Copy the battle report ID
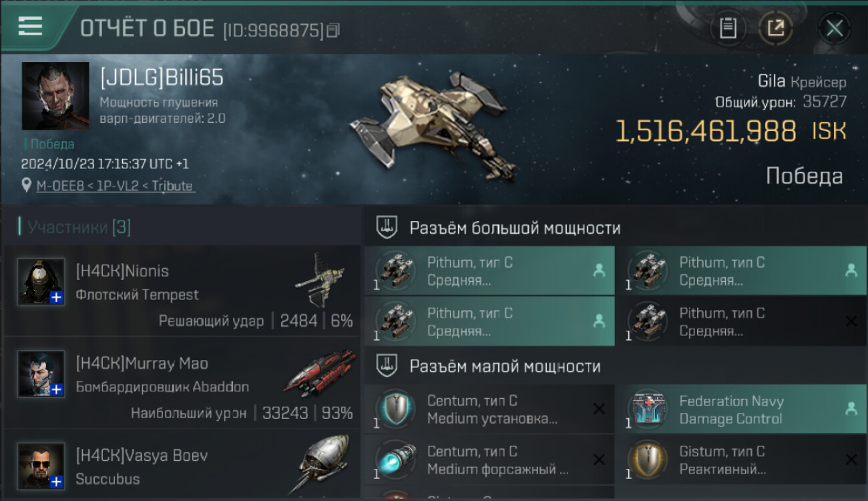 pyautogui.click(x=333, y=30)
